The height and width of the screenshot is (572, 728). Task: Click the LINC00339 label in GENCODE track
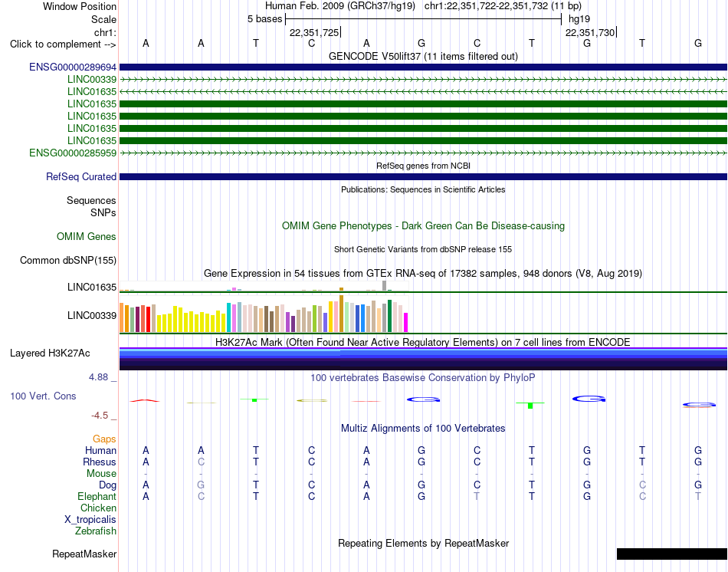92,80
